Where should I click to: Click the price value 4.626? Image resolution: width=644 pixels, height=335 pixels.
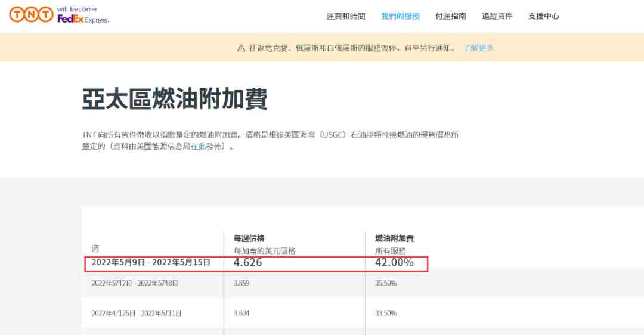tap(247, 262)
